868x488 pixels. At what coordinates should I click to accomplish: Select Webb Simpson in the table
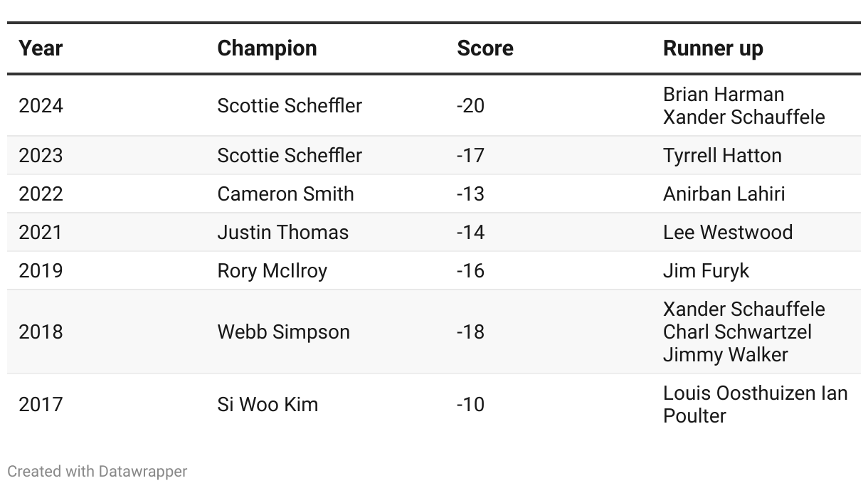point(283,332)
